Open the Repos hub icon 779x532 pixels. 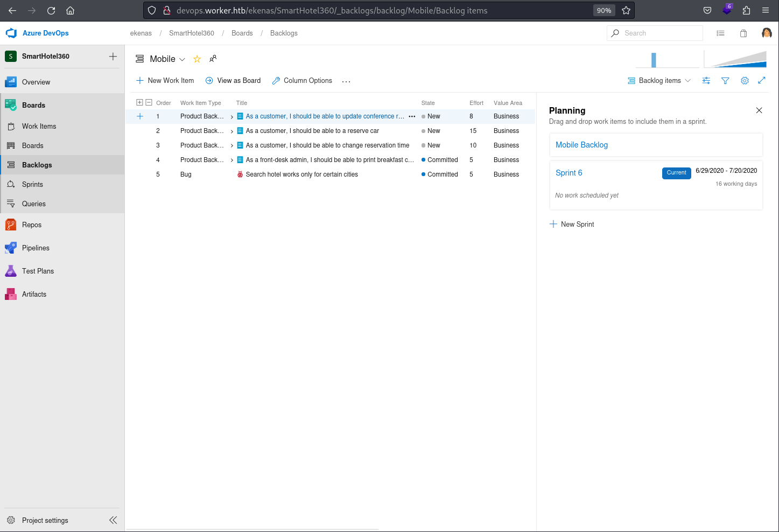coord(11,225)
